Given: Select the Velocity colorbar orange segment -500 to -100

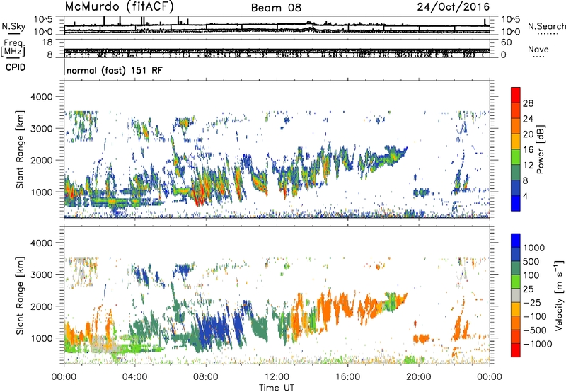Looking at the screenshot, I should (x=516, y=323).
